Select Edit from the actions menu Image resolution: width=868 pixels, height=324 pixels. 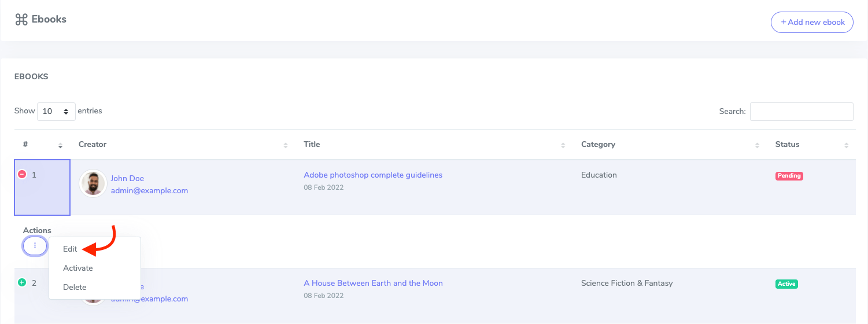pos(70,249)
